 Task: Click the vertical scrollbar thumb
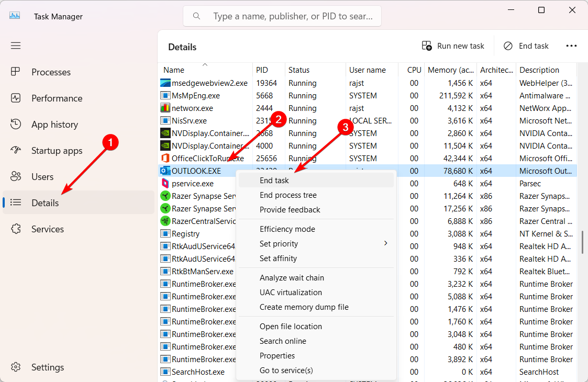click(x=582, y=242)
